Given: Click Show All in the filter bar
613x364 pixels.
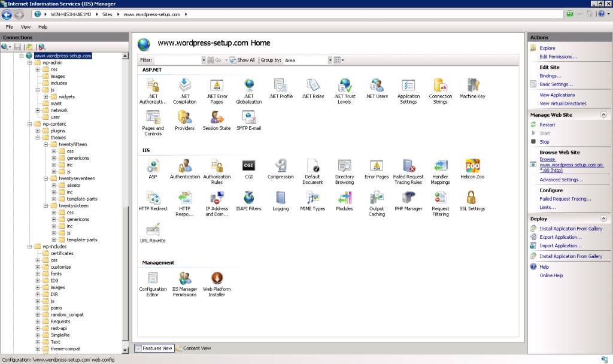Looking at the screenshot, I should 242,60.
